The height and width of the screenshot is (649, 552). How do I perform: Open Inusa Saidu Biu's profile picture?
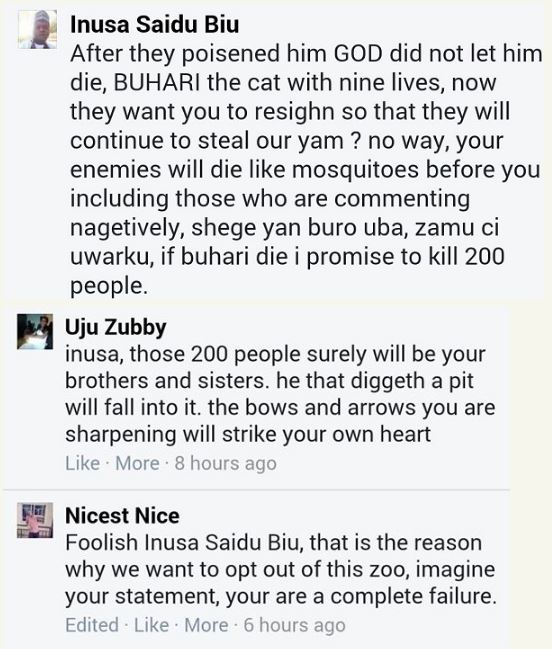[37, 30]
